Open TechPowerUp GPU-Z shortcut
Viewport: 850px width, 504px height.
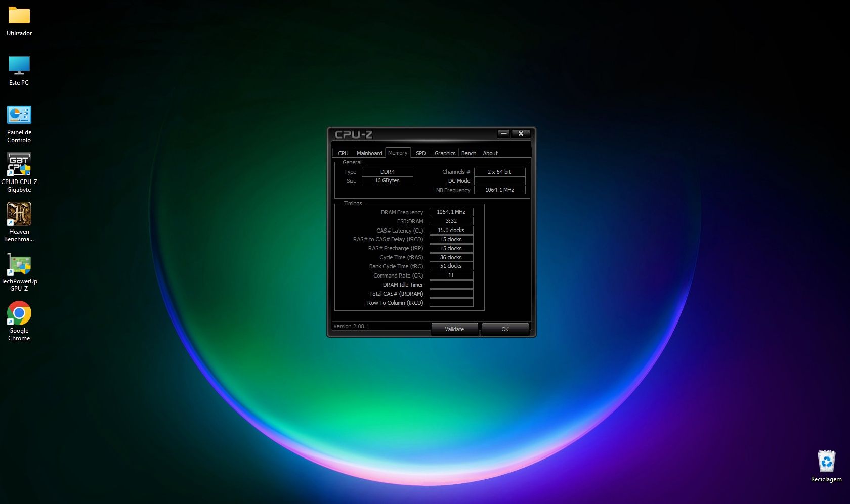tap(19, 264)
